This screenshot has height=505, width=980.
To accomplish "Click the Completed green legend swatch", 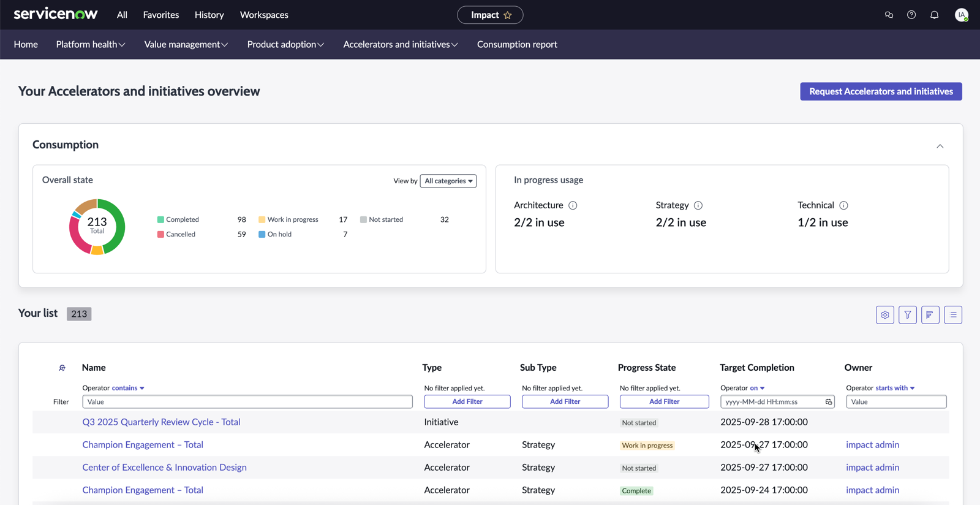I will pyautogui.click(x=160, y=219).
